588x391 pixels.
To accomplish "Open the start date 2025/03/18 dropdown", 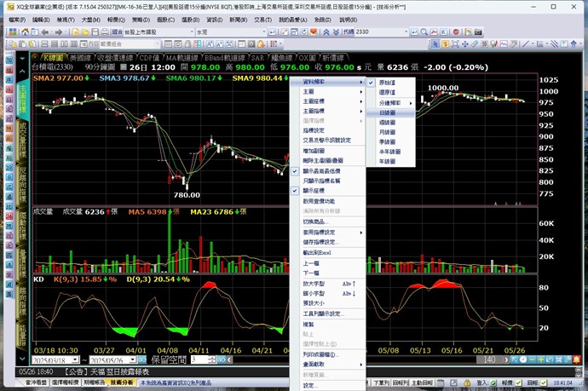I will tap(77, 359).
